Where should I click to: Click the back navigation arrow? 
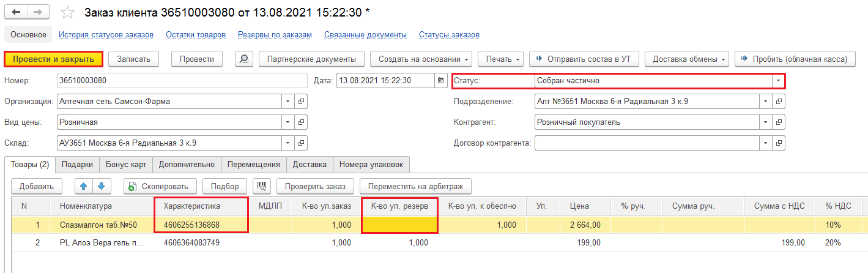coord(17,12)
